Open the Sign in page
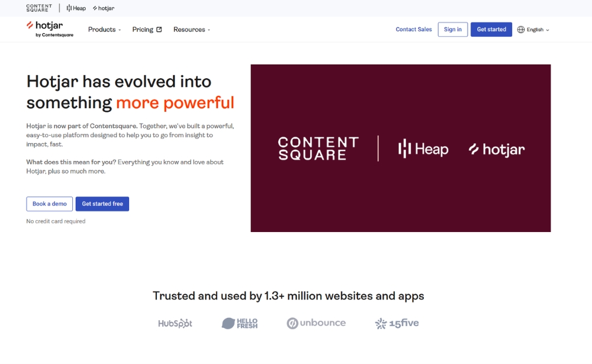This screenshot has width=592, height=364. (x=452, y=29)
